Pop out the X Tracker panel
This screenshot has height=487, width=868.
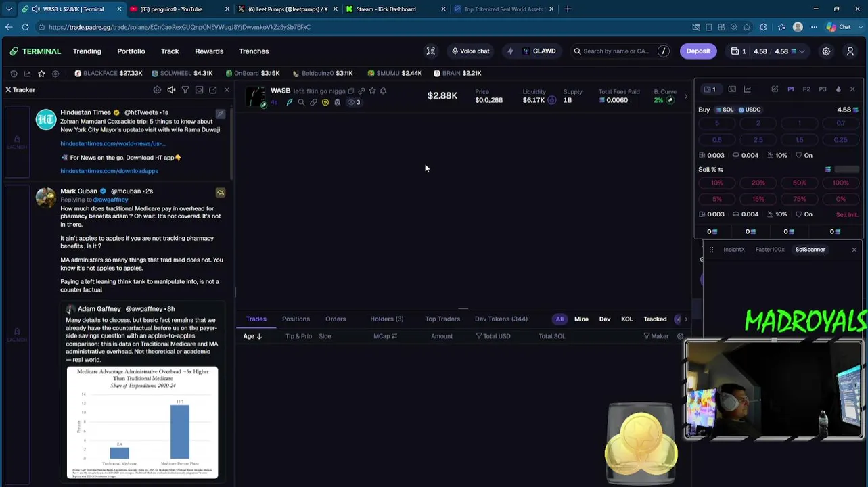(213, 90)
